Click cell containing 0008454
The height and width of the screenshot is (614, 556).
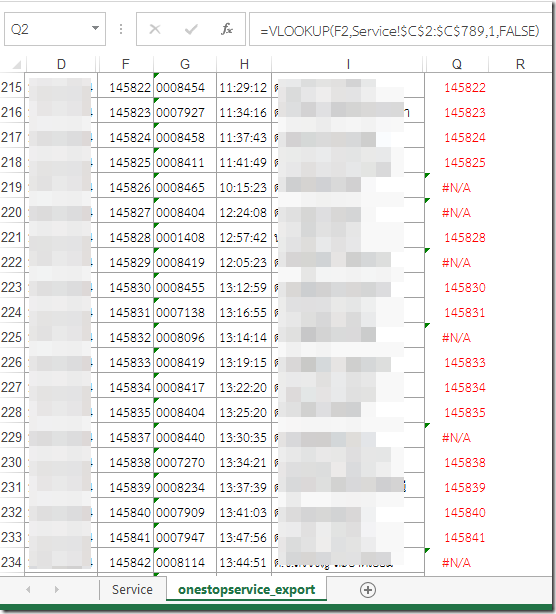(x=185, y=87)
